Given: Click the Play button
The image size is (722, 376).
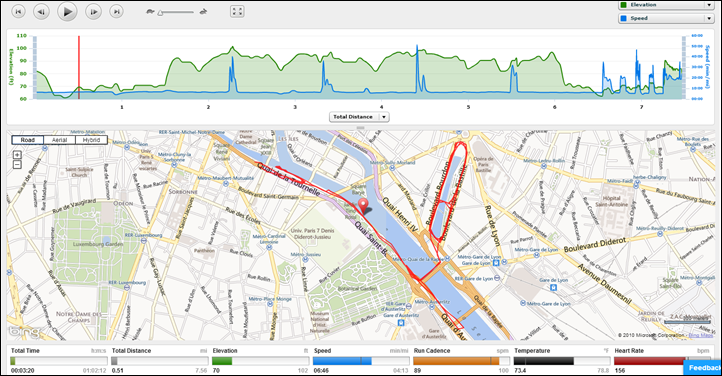Looking at the screenshot, I should [67, 12].
